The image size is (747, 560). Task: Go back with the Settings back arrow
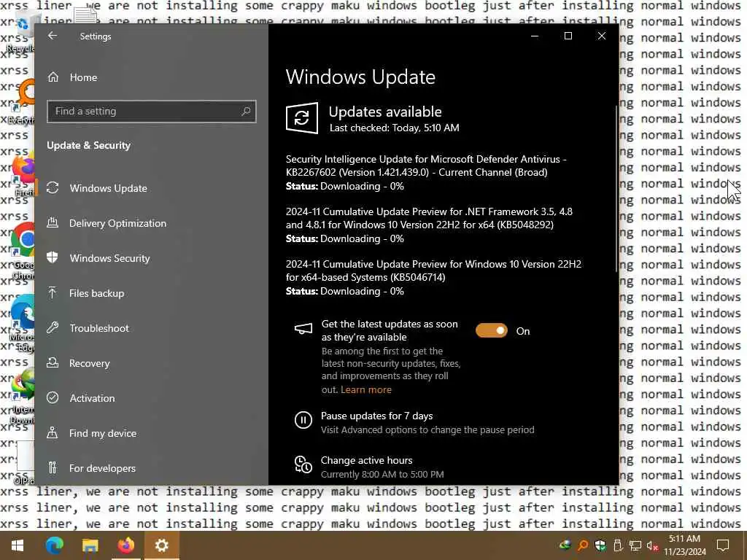click(x=53, y=36)
